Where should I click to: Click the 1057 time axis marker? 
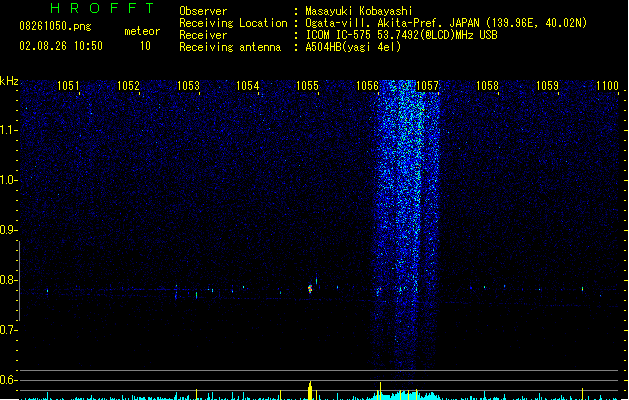428,86
